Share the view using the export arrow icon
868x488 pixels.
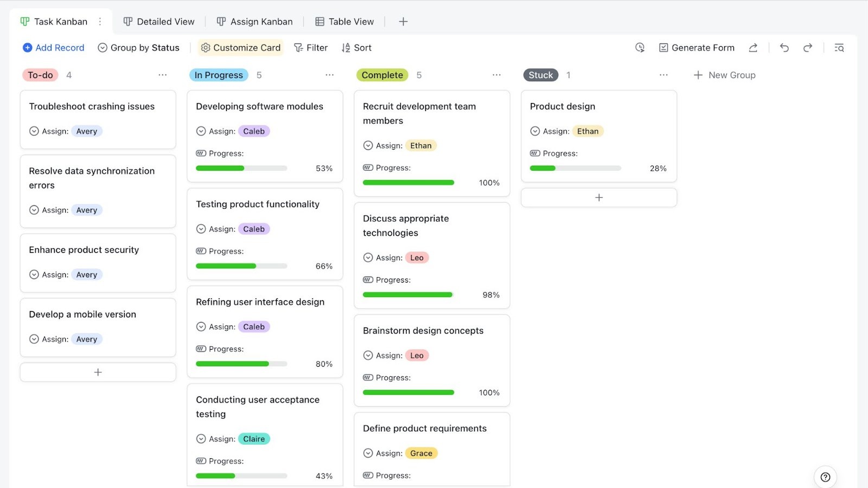pos(753,48)
